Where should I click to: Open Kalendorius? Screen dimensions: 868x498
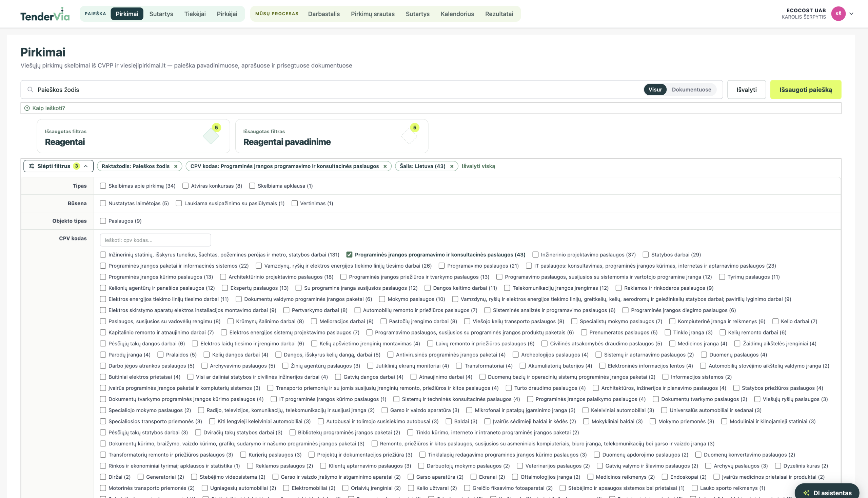click(x=457, y=14)
